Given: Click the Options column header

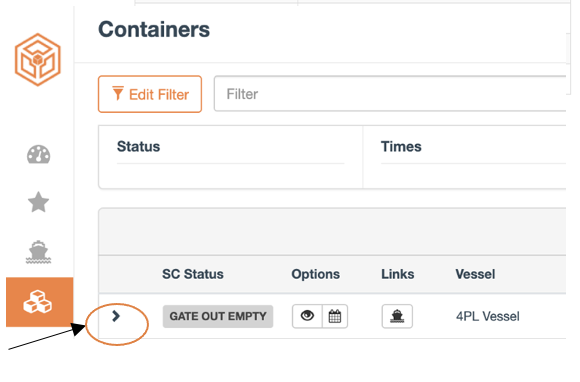Looking at the screenshot, I should [x=316, y=274].
